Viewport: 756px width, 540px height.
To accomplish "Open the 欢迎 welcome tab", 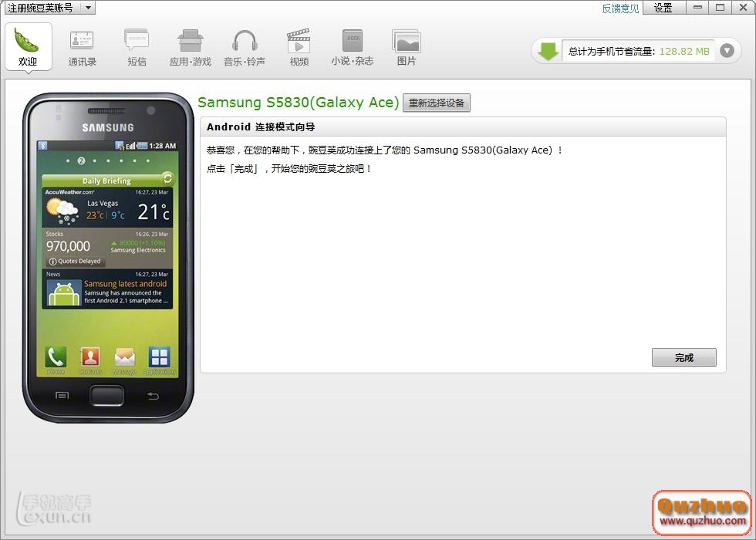I will coord(28,46).
